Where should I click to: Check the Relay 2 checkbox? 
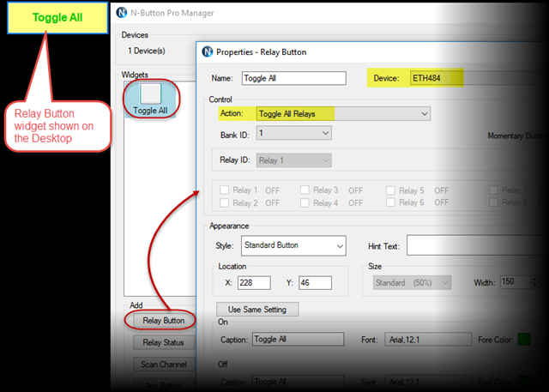(224, 202)
